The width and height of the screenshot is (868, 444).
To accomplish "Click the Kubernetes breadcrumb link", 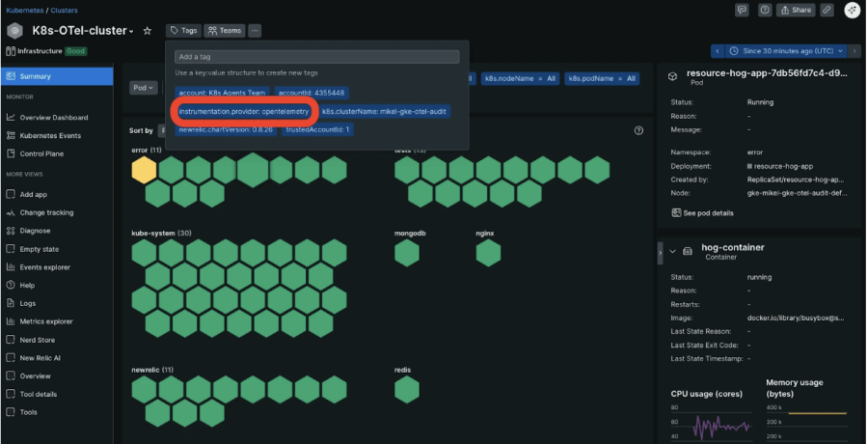I will coord(25,10).
